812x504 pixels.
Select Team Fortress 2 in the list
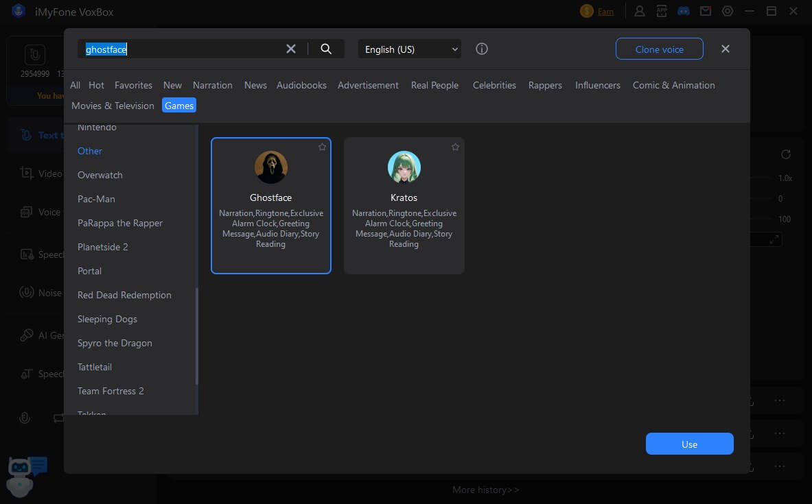[111, 391]
